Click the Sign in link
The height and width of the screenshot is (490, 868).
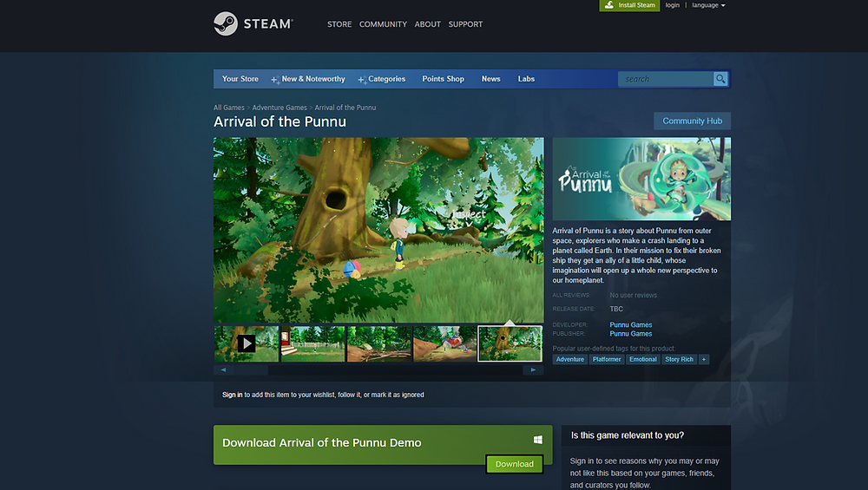click(x=232, y=395)
